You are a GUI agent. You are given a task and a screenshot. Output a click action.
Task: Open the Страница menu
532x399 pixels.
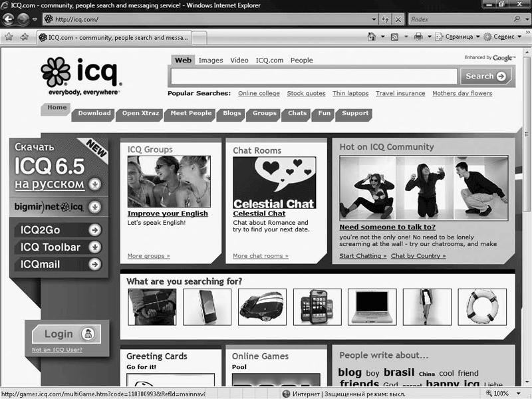pyautogui.click(x=458, y=37)
